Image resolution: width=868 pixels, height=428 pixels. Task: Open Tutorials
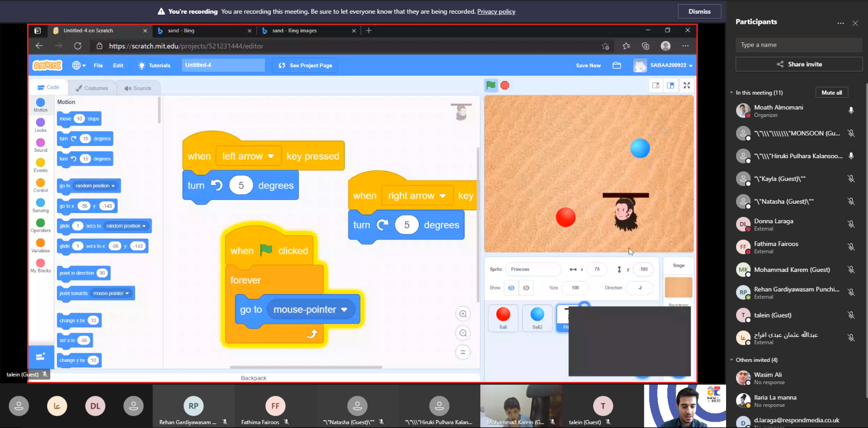click(154, 65)
